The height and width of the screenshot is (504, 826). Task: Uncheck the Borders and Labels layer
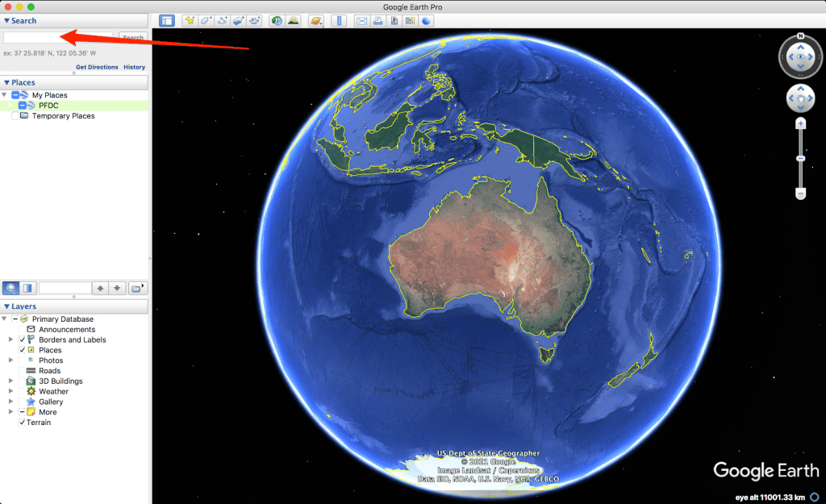(x=22, y=339)
